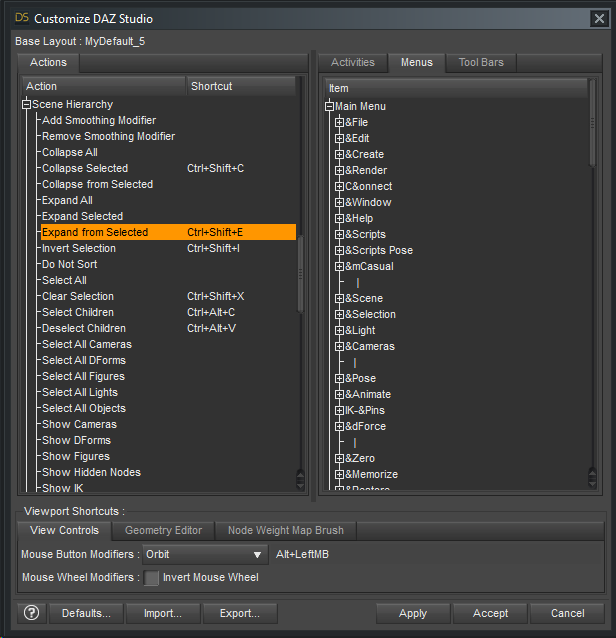The width and height of the screenshot is (616, 638).
Task: Expand the &Memorize menu node
Action: click(x=339, y=474)
